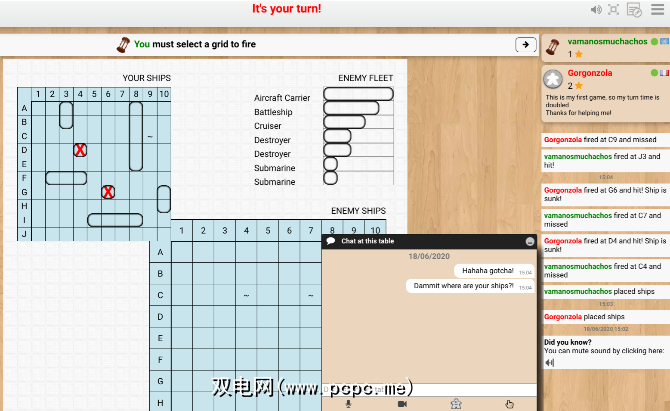Click the Aircraft Carrier ship in enemy fleet
The height and width of the screenshot is (411, 670).
click(358, 94)
